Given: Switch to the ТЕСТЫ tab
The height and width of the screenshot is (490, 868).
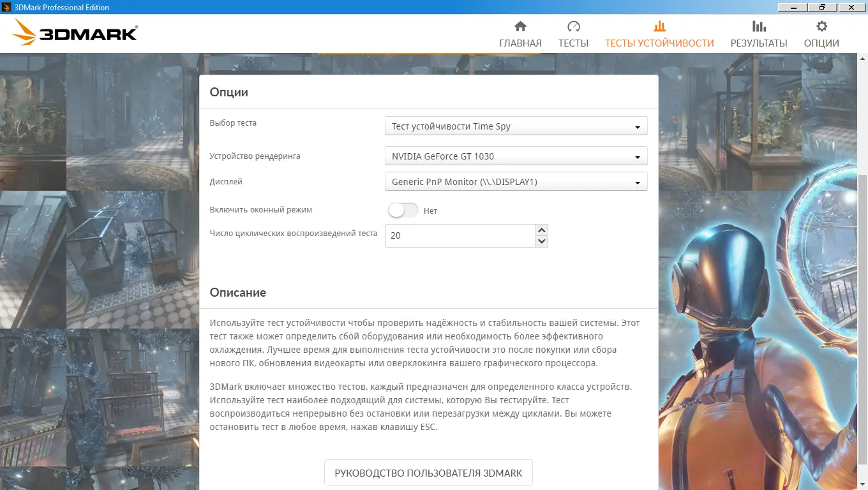Looking at the screenshot, I should coord(573,43).
